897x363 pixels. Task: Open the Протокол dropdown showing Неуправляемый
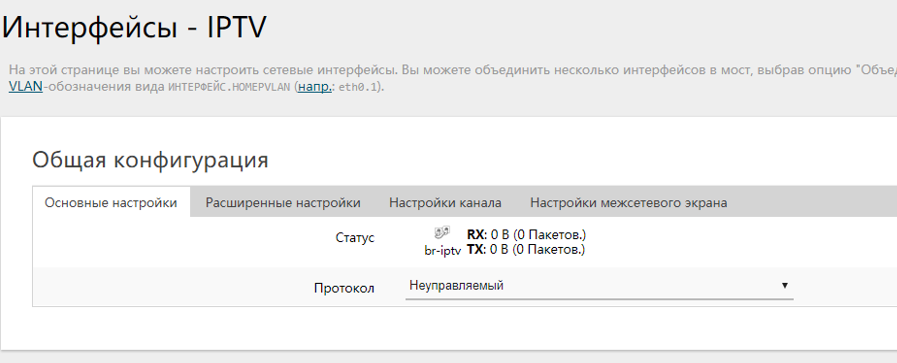click(x=599, y=286)
